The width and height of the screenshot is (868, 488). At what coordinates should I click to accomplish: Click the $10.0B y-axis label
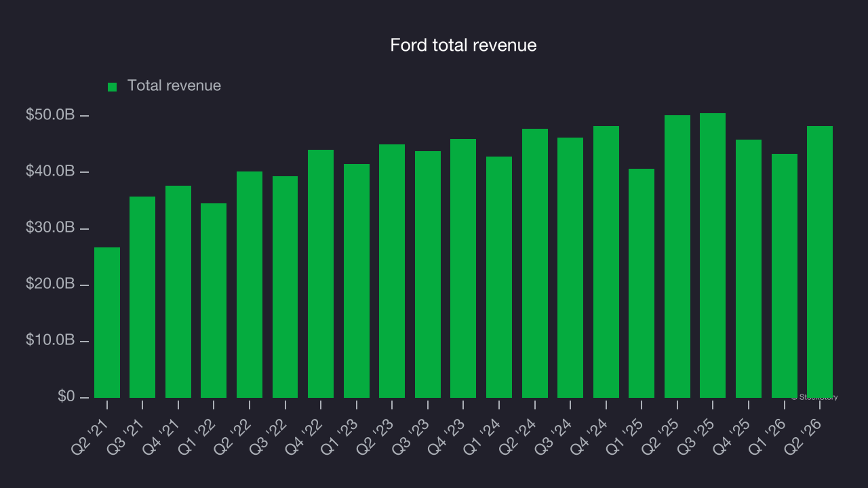pos(50,340)
